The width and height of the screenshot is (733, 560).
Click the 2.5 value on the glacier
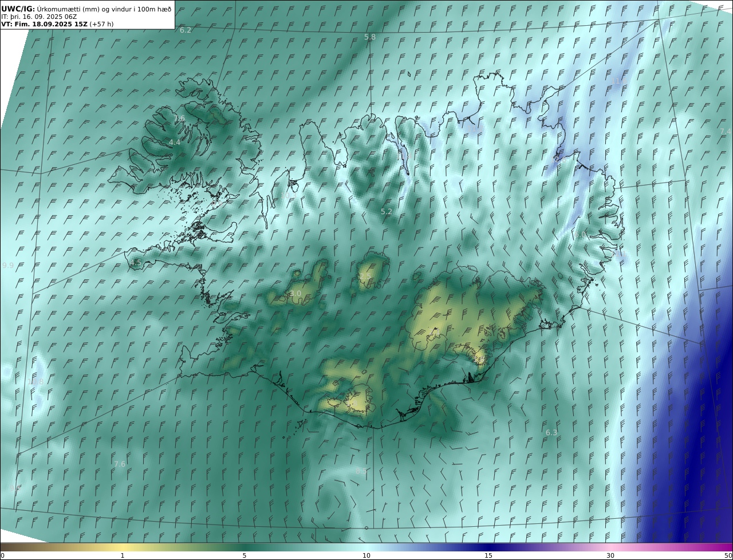(x=365, y=276)
